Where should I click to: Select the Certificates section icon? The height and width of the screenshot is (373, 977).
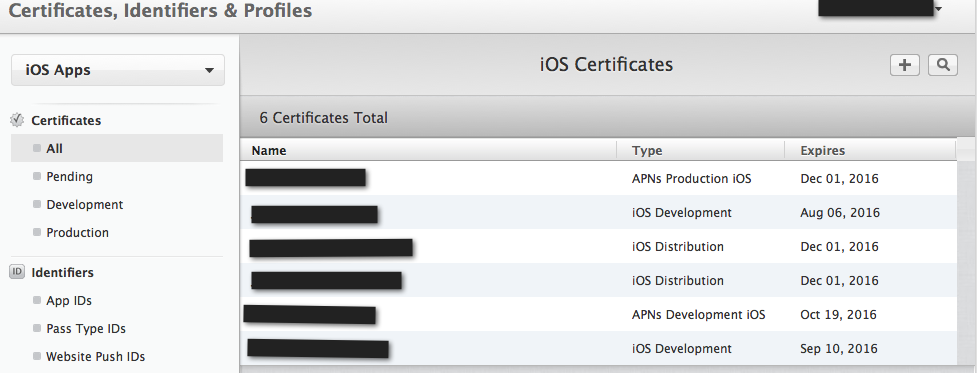tap(17, 120)
